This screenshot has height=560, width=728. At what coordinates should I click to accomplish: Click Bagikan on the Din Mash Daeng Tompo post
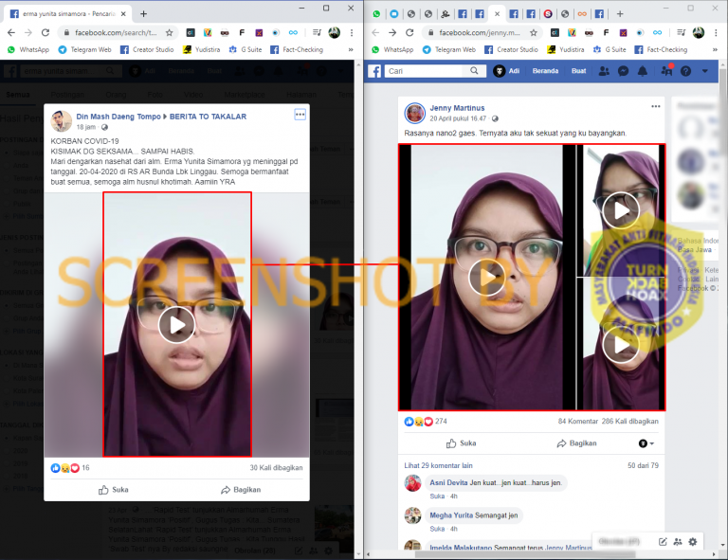tap(241, 490)
